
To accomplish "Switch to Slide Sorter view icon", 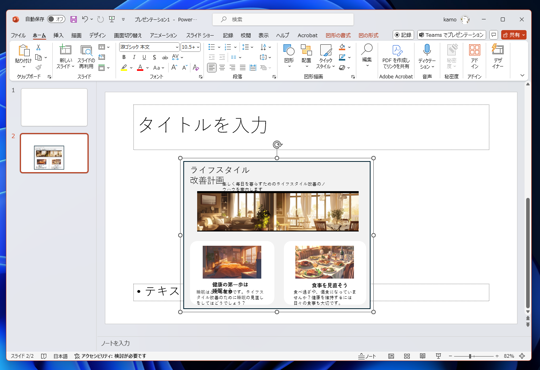I will pyautogui.click(x=407, y=356).
